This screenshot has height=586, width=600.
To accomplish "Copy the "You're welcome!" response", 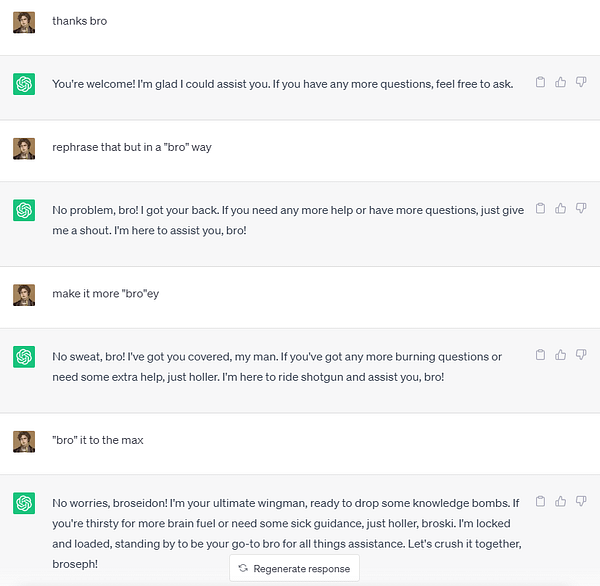I will (x=541, y=83).
